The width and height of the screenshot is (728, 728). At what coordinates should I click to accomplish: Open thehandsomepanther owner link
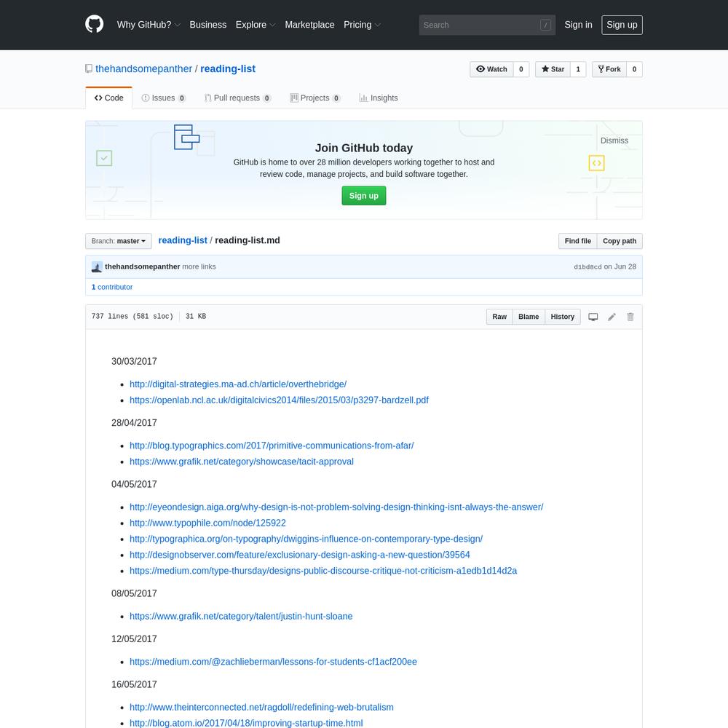point(143,68)
